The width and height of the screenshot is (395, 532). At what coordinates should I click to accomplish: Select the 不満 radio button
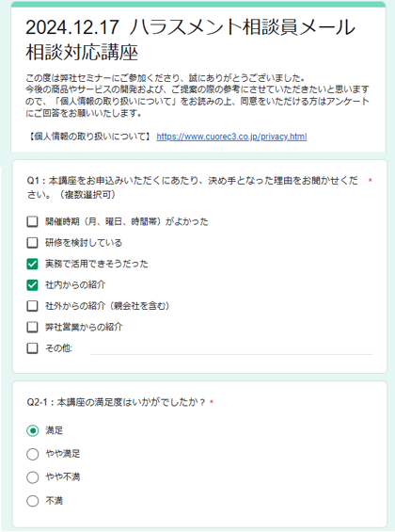(33, 501)
